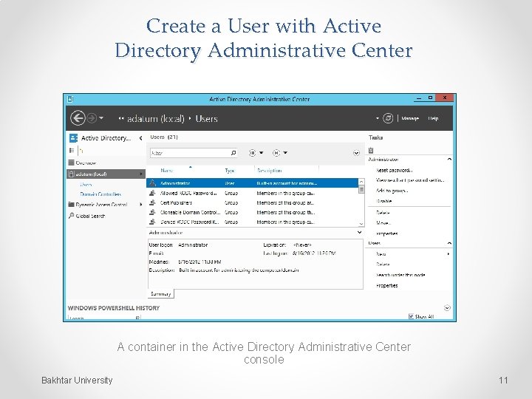
Task: Click the user list scrollbar down arrow
Action: 361,224
